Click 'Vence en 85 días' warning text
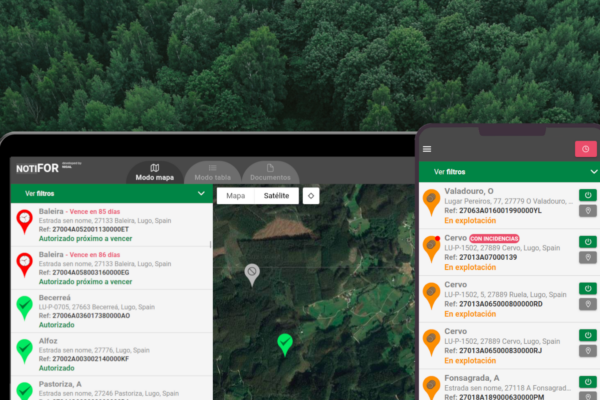The image size is (600, 400). 95,212
